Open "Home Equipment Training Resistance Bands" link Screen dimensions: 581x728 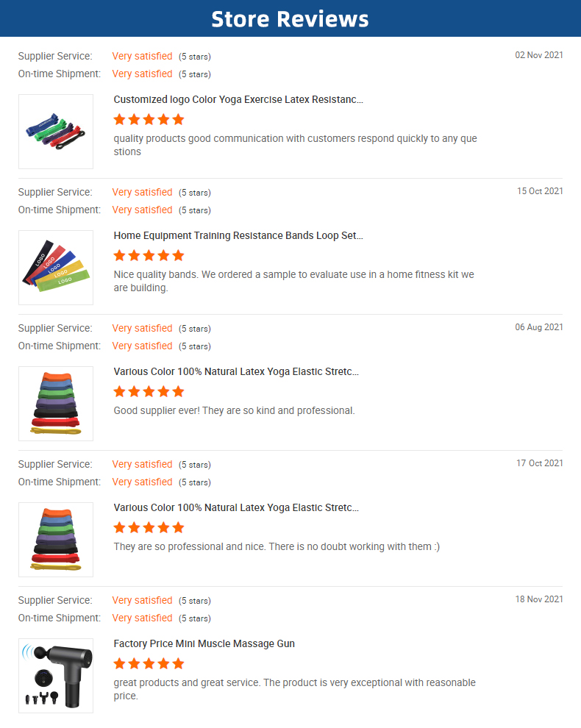[238, 235]
